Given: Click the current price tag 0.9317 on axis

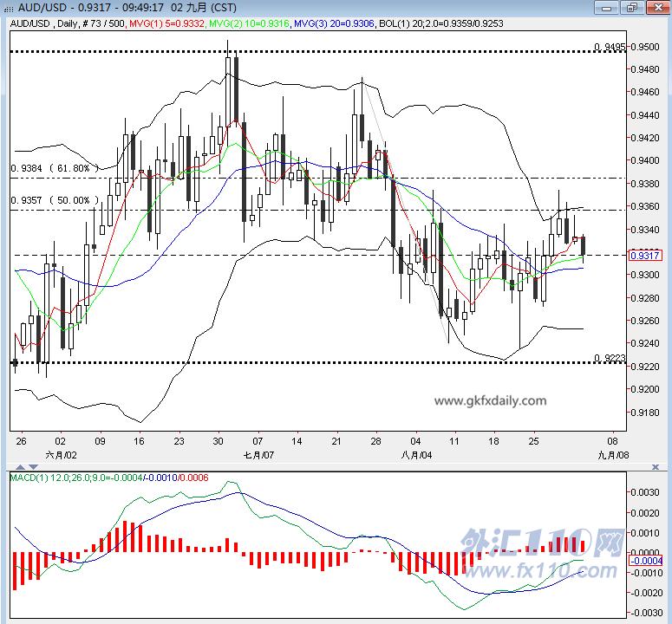Looking at the screenshot, I should [645, 256].
